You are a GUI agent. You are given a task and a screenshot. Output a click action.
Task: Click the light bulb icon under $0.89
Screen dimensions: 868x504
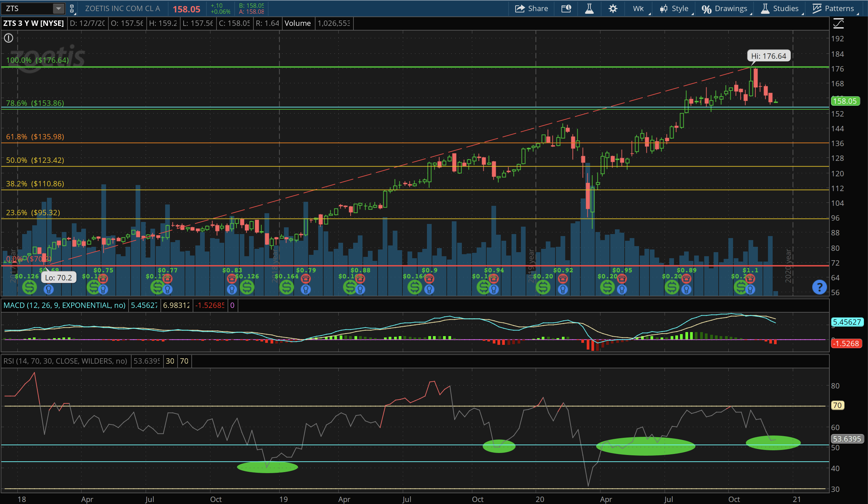click(686, 289)
